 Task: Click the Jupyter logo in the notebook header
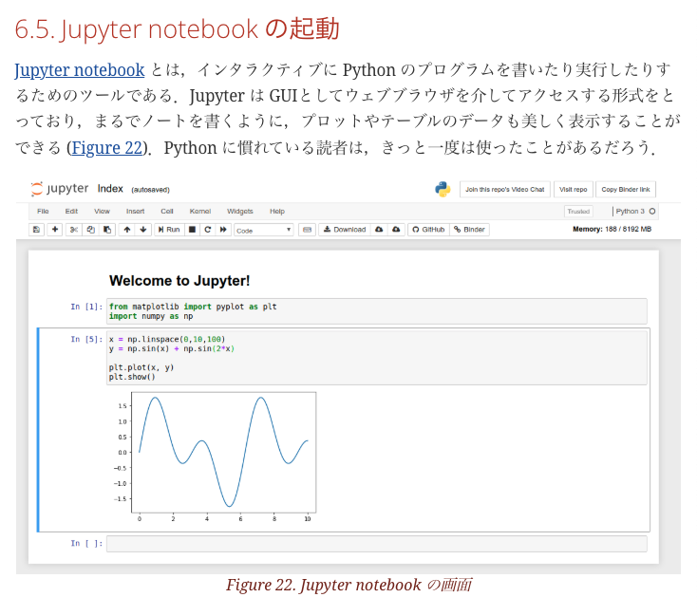pos(60,189)
